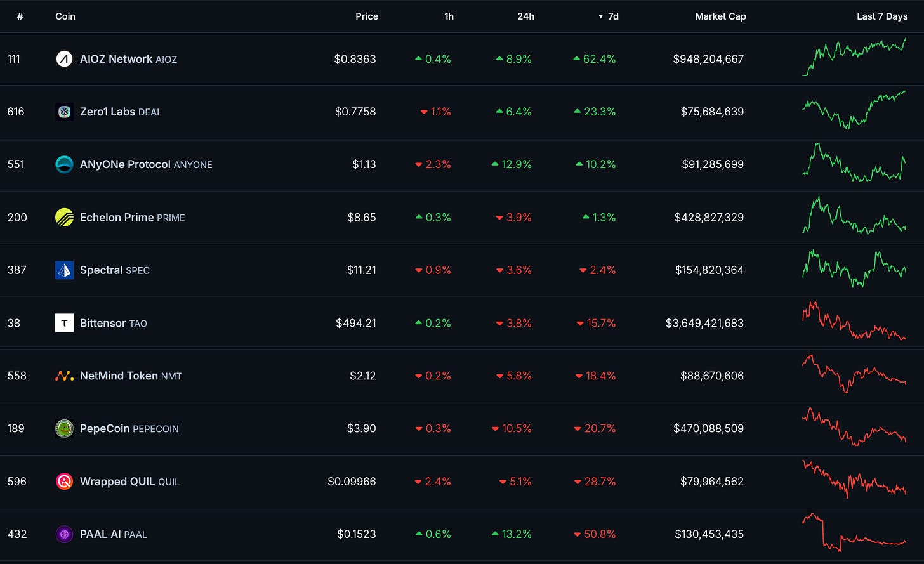Open the PepeCoin 7-day sparkline chart

pos(854,426)
